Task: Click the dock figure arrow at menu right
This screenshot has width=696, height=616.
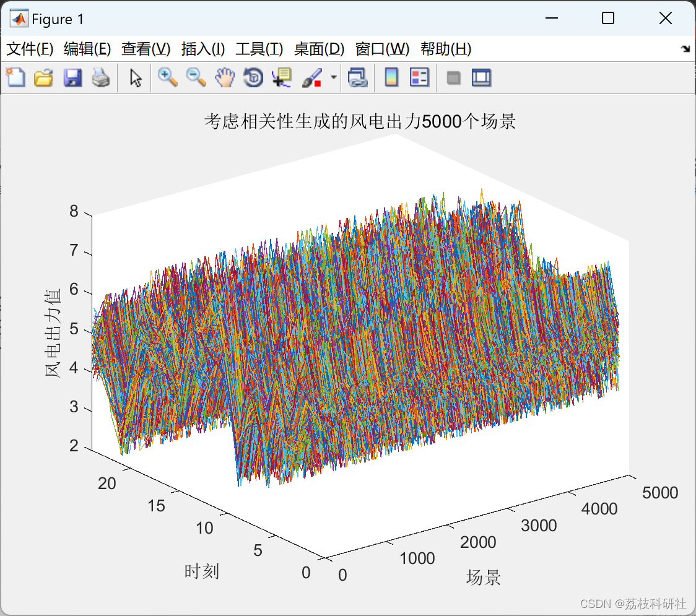Action: (x=685, y=49)
